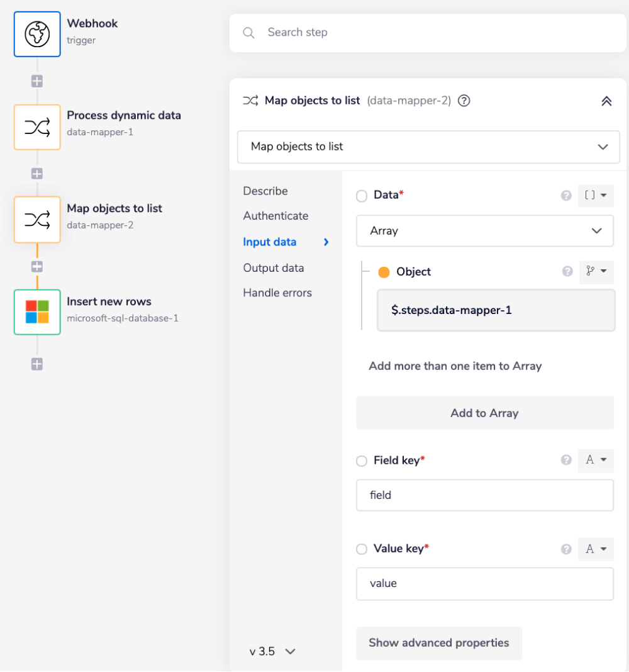Select the Webhook trigger step icon

(x=36, y=34)
